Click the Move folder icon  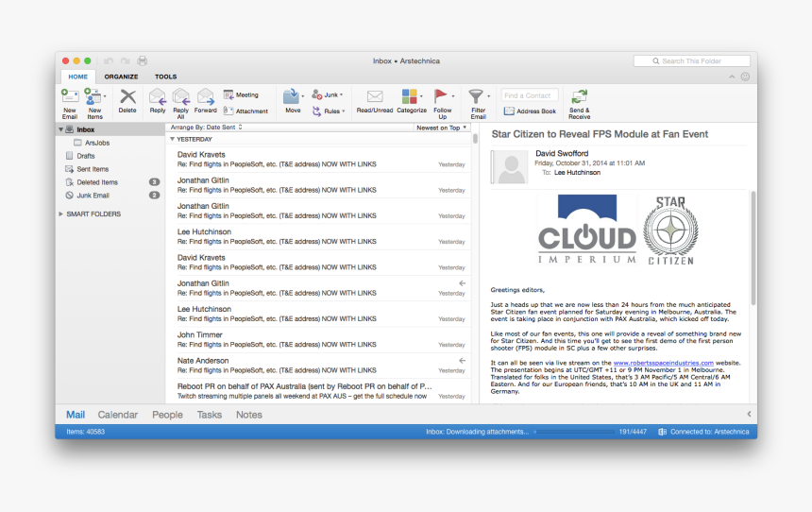click(x=291, y=96)
